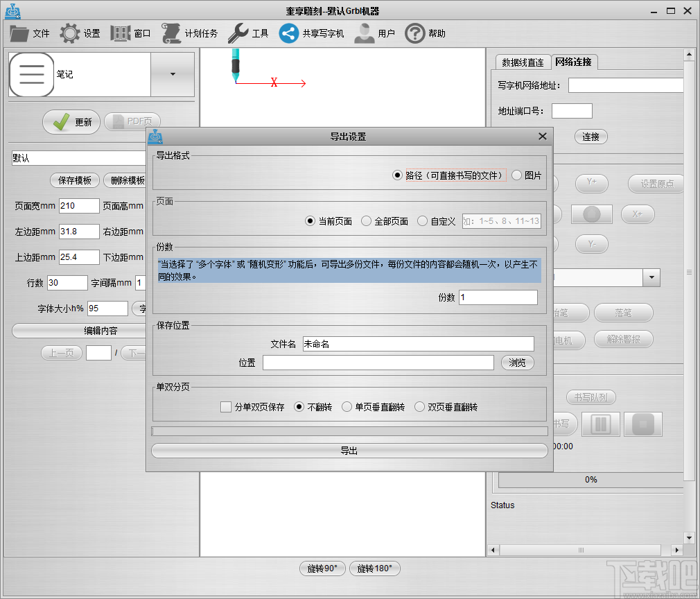Click the 导出 export button
This screenshot has width=700, height=599.
[x=349, y=450]
